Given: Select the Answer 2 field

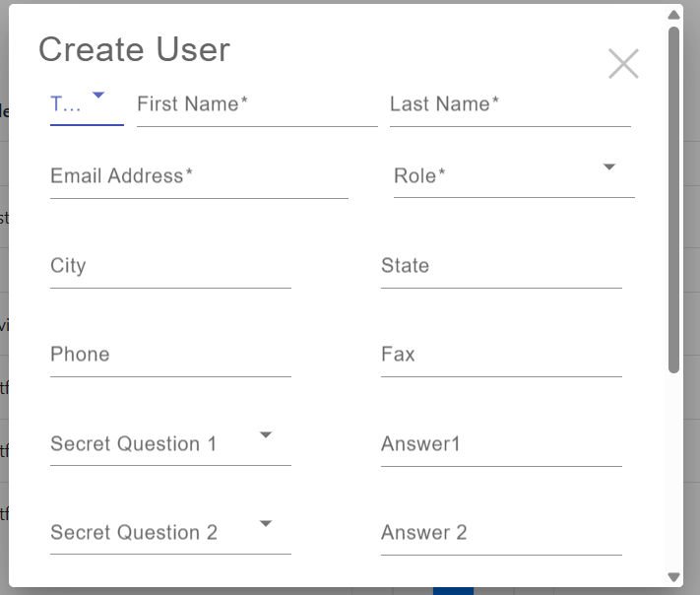Looking at the screenshot, I should (500, 534).
